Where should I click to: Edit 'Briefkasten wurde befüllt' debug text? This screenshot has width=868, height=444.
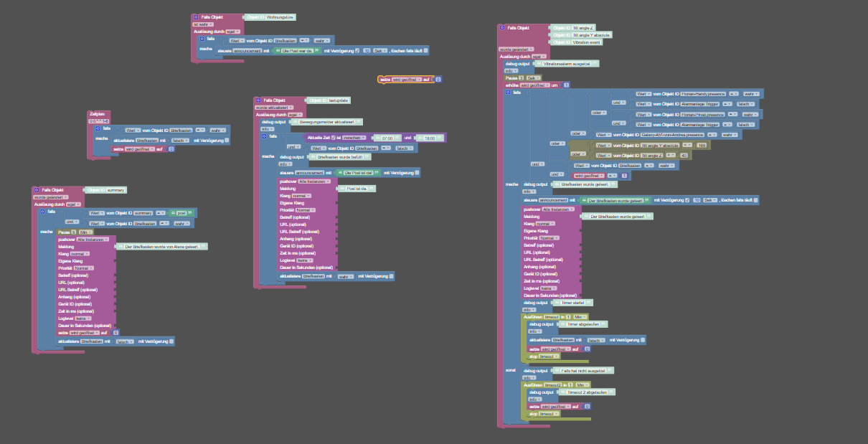point(339,156)
